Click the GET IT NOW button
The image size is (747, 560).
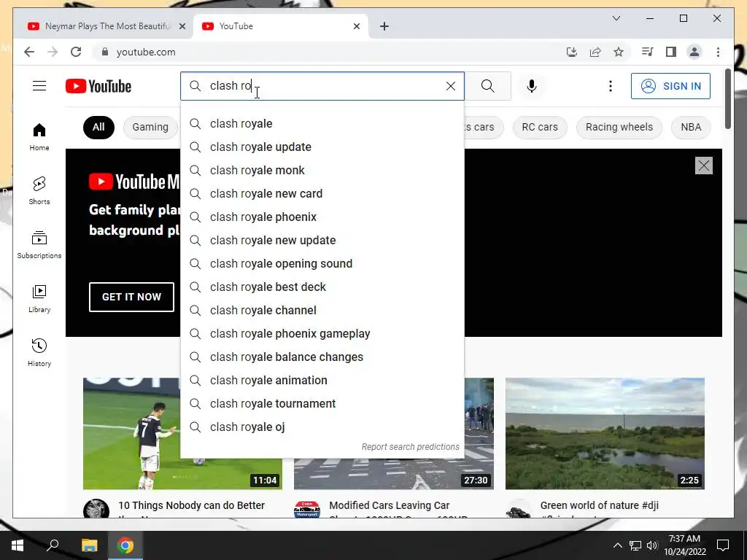pos(131,297)
